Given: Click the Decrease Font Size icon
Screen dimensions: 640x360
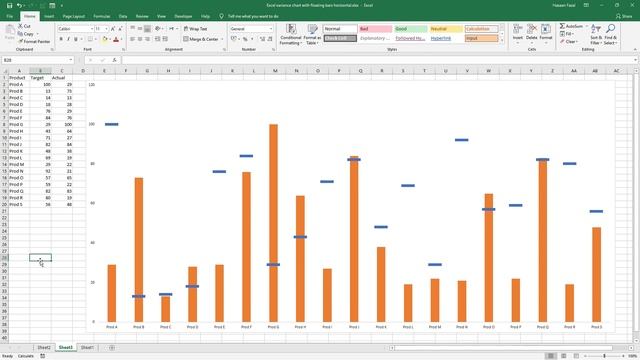Looking at the screenshot, I should click(x=120, y=29).
